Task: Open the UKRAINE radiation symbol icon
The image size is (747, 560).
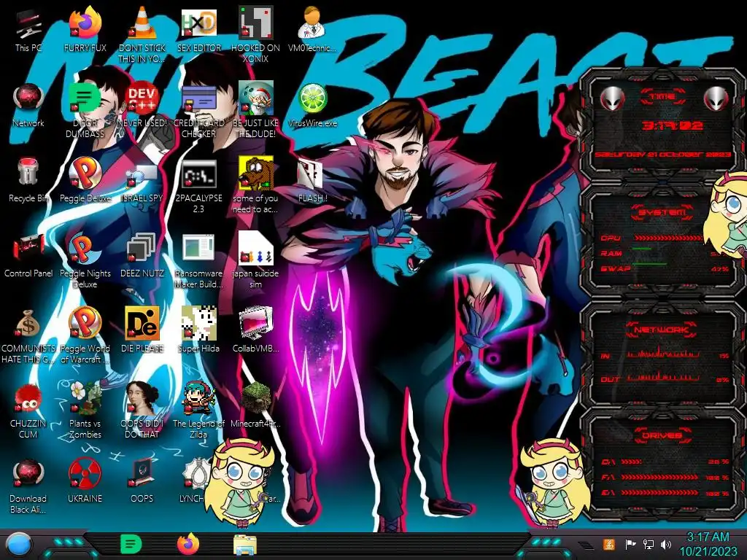Action: [x=85, y=474]
